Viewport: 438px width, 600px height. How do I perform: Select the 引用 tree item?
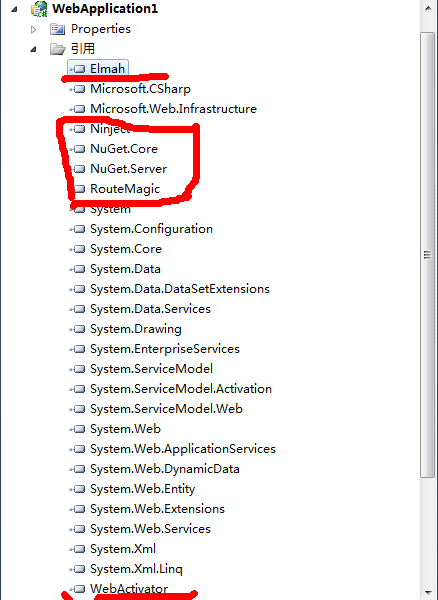(83, 49)
